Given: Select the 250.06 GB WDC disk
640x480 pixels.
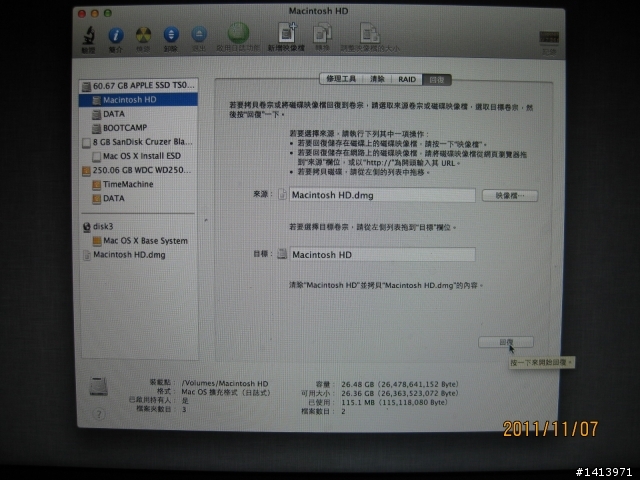Looking at the screenshot, I should click(138, 170).
